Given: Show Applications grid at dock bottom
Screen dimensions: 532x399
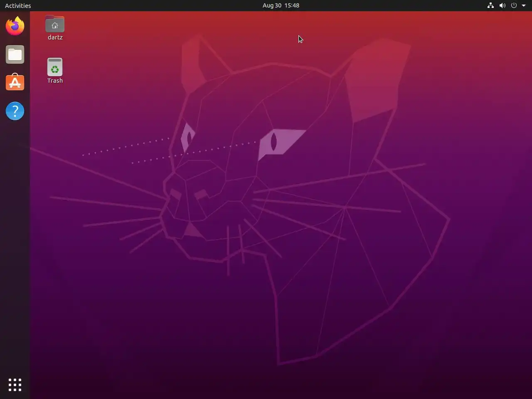Looking at the screenshot, I should (x=15, y=384).
